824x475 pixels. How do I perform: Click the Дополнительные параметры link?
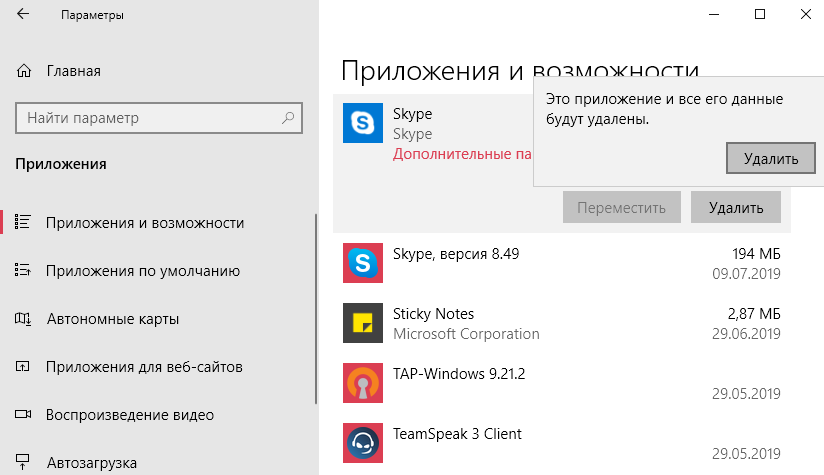click(x=460, y=155)
